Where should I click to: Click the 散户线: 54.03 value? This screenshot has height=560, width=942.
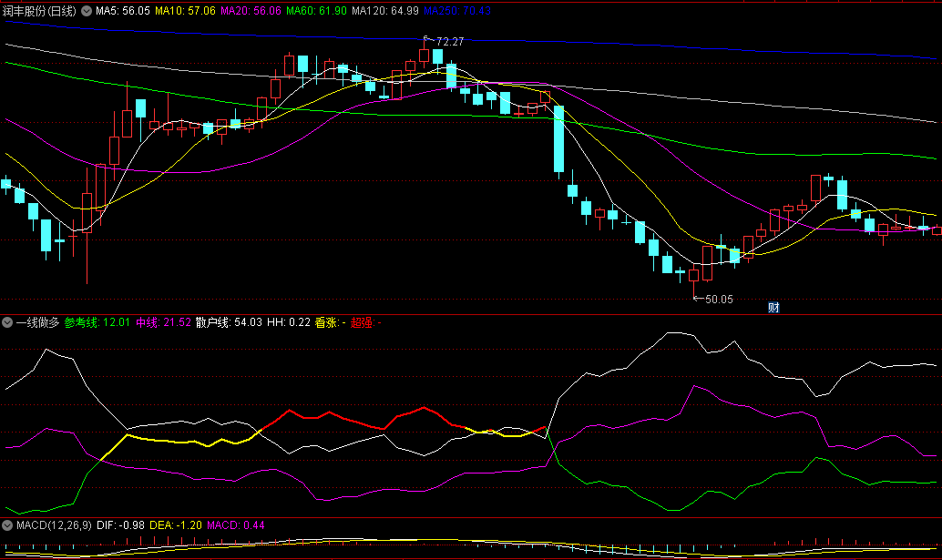coord(229,322)
